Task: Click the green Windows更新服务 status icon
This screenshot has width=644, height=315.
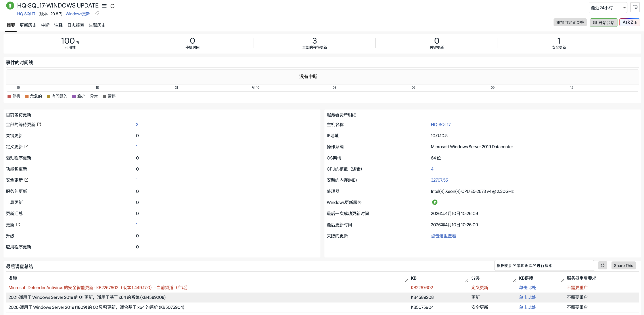Action: point(435,202)
